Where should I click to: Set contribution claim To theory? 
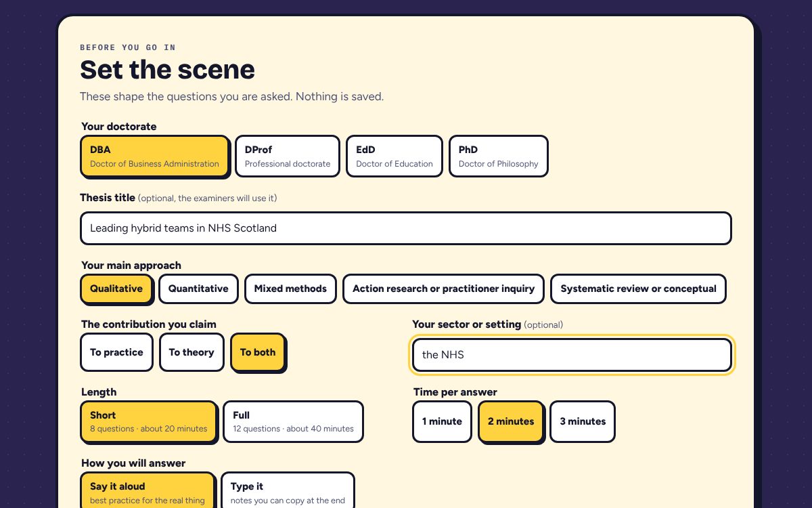191,352
